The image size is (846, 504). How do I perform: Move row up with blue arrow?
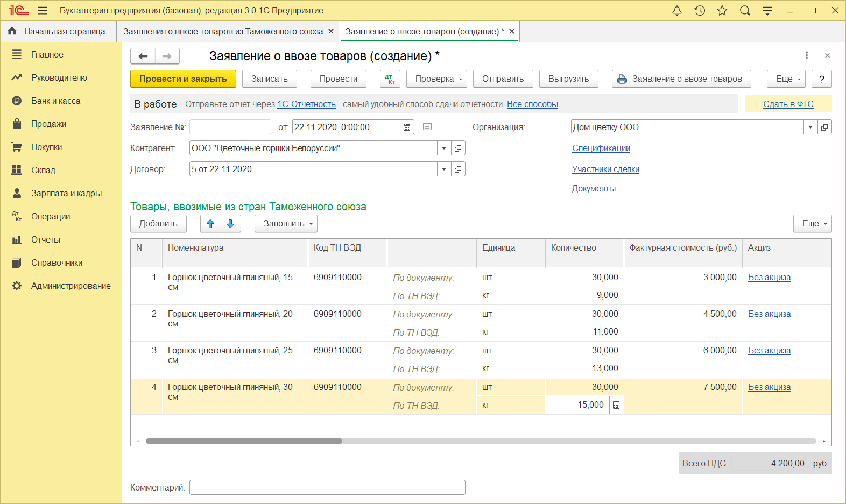click(x=210, y=224)
